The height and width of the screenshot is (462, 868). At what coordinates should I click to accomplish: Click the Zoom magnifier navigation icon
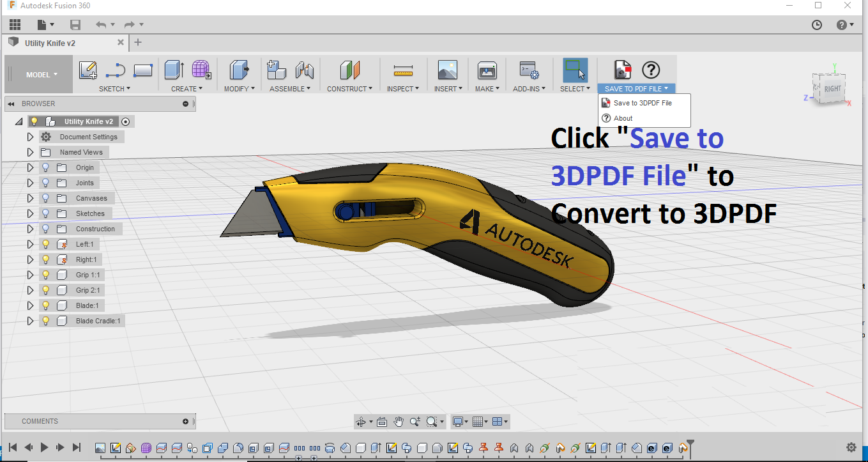(415, 422)
